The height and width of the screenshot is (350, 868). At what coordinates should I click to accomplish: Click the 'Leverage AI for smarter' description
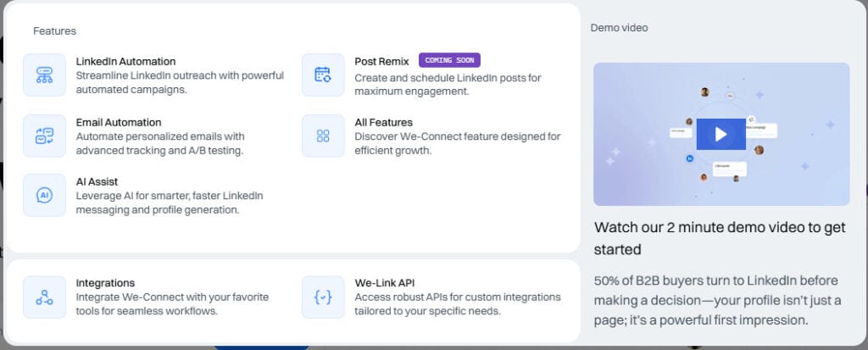point(170,203)
